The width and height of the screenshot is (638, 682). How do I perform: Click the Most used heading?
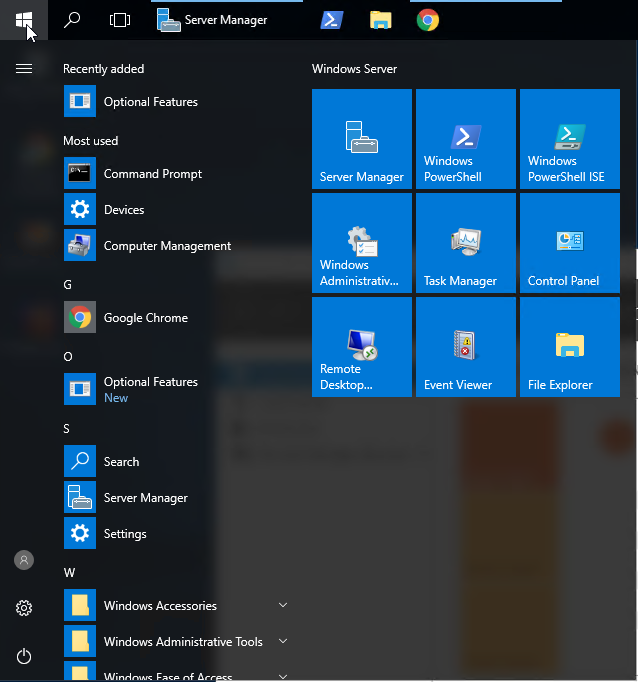[x=90, y=140]
